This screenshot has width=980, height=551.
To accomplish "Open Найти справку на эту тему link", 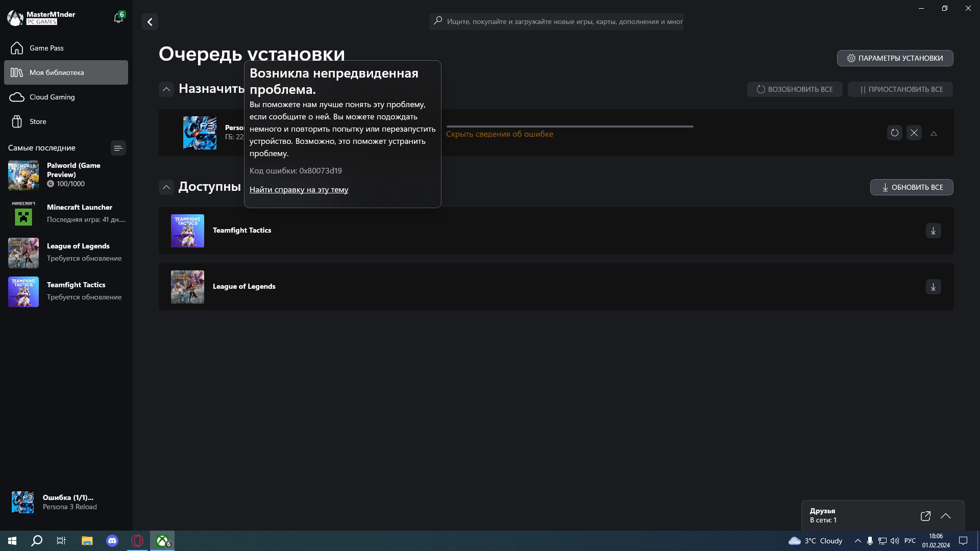I will point(299,190).
